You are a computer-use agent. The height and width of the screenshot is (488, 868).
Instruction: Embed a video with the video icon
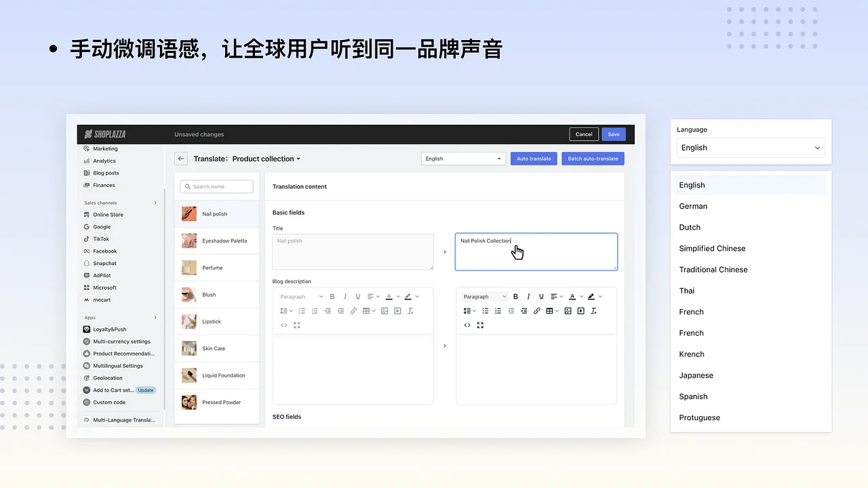[x=581, y=311]
